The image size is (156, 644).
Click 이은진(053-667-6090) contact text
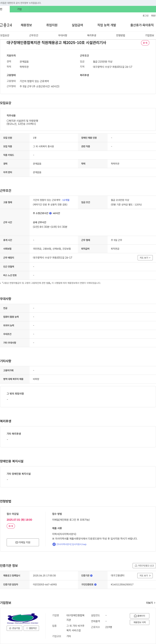click(x=45, y=585)
